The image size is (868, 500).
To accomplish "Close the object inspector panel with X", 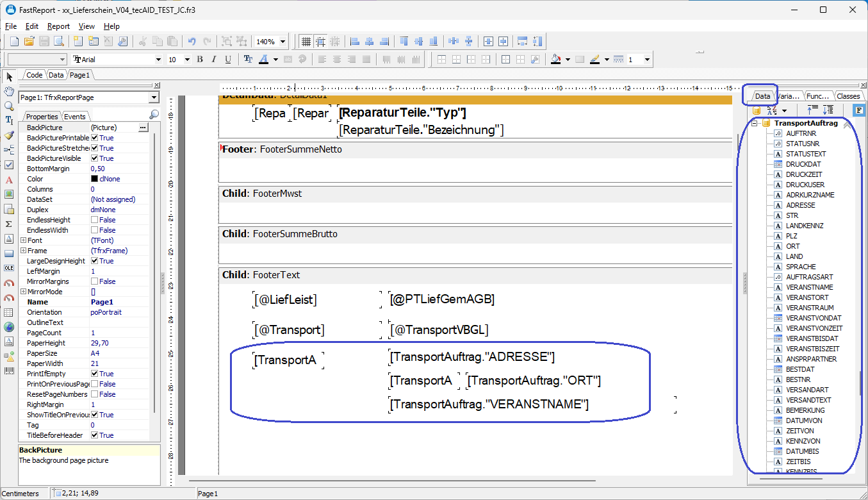I will (156, 85).
